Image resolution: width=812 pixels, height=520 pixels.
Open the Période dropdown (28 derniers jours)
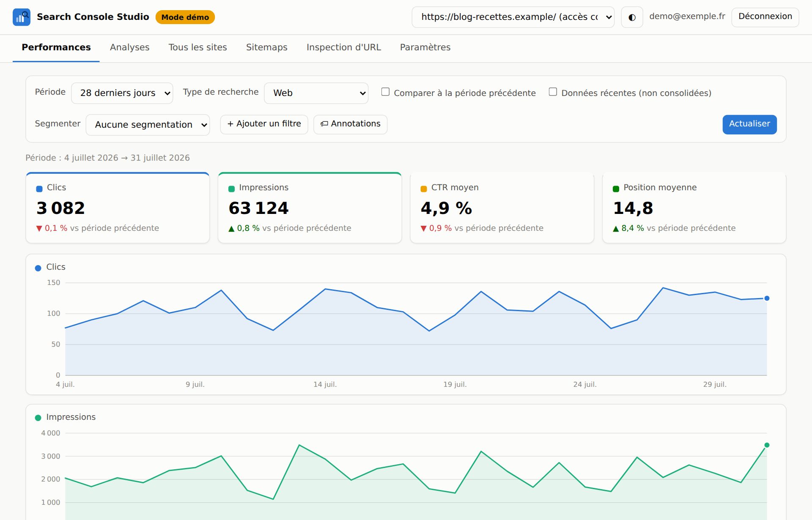pos(122,93)
